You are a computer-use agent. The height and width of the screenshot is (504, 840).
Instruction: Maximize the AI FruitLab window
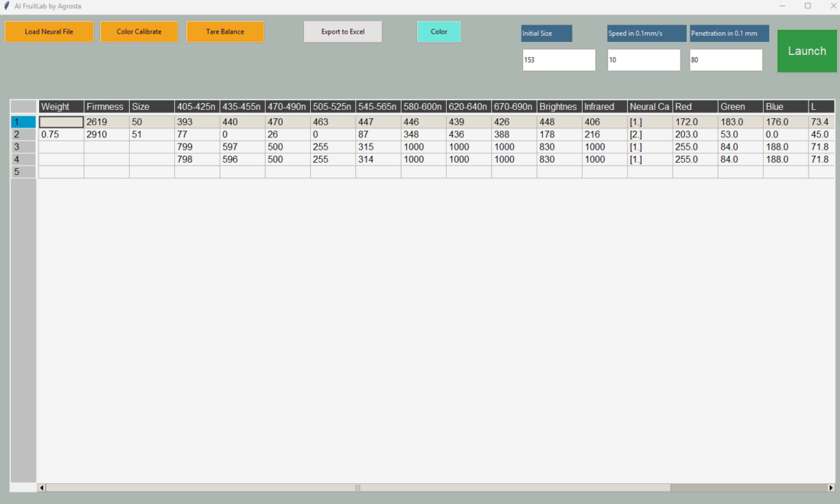807,6
